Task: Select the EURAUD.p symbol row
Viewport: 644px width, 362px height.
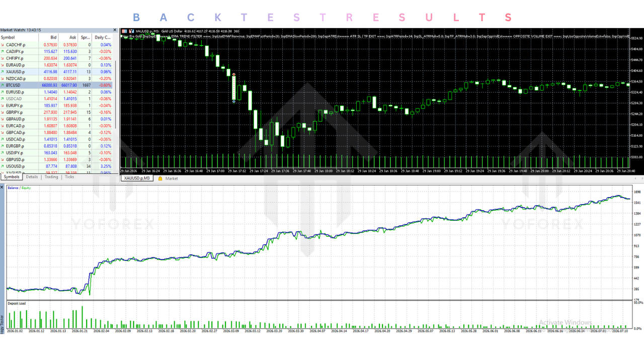Action: coord(56,65)
